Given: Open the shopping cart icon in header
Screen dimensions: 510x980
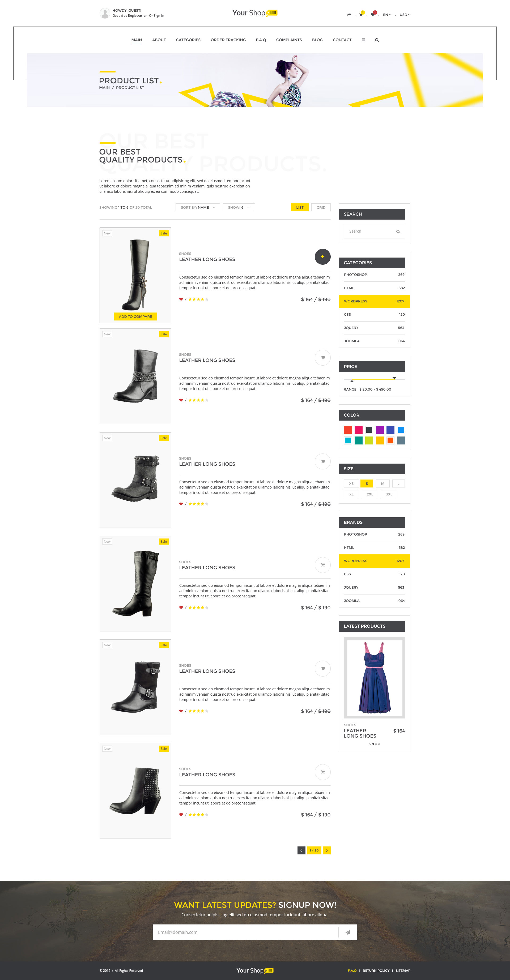Looking at the screenshot, I should pyautogui.click(x=361, y=14).
